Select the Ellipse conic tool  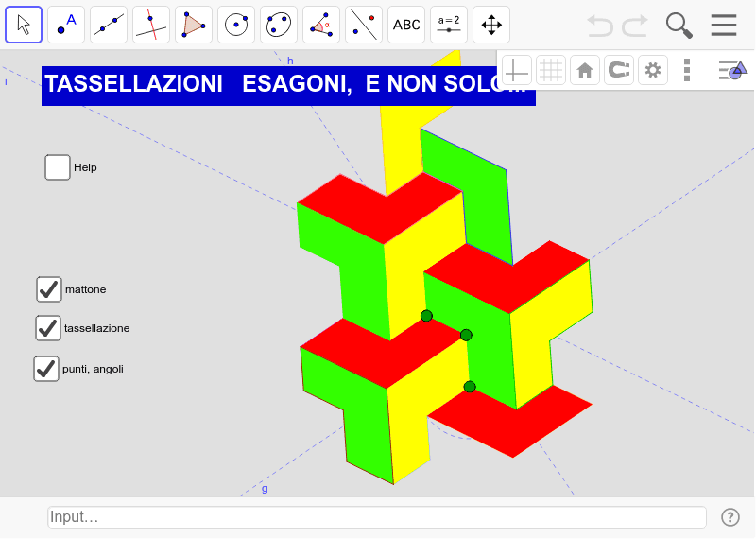coord(279,25)
